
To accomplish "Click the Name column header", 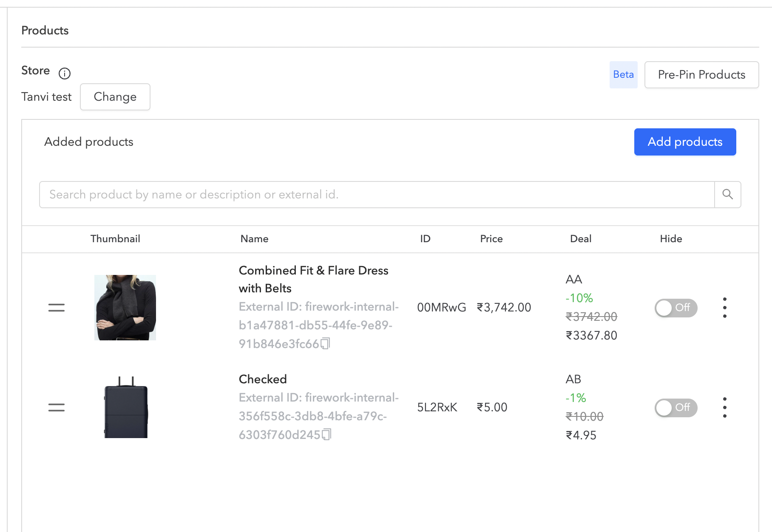I will point(254,239).
